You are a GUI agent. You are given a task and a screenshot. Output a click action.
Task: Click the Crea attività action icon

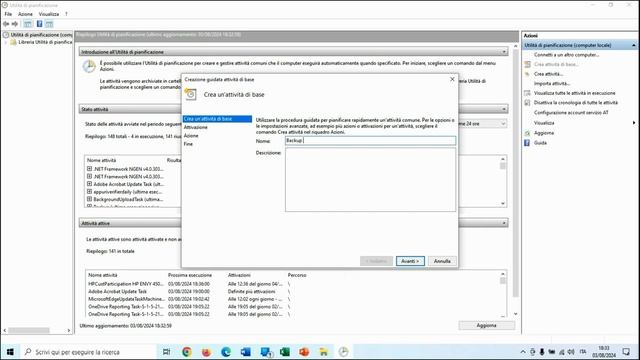pos(527,74)
